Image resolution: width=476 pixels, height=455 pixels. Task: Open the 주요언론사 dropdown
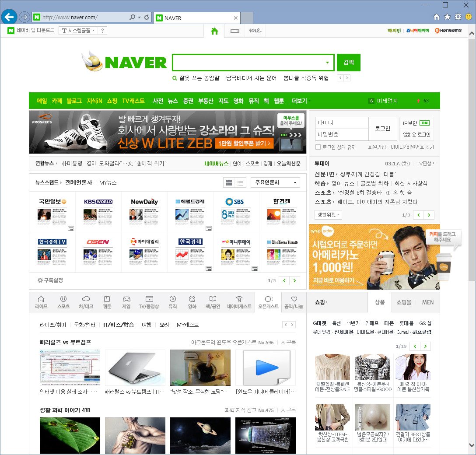(x=275, y=182)
